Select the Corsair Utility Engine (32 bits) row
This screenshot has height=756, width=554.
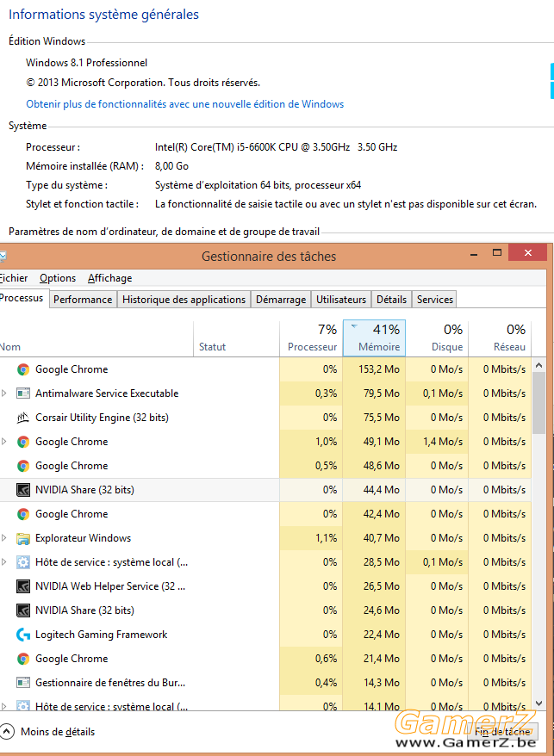(265, 418)
